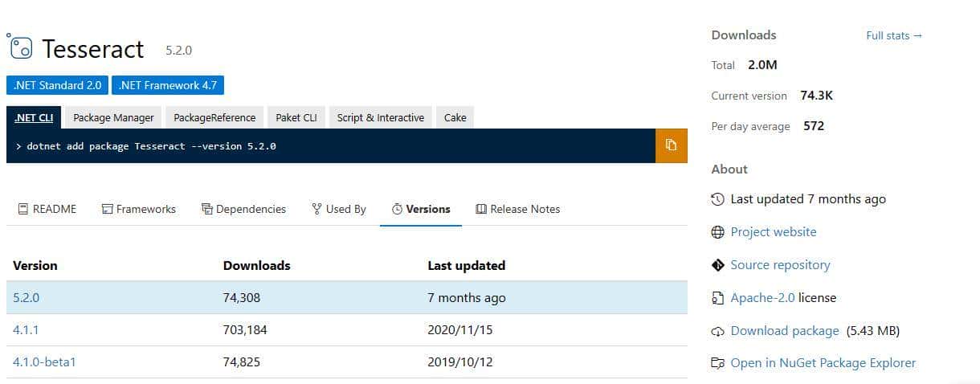Image resolution: width=980 pixels, height=384 pixels.
Task: Click the git icon beside Source repository
Action: (718, 265)
